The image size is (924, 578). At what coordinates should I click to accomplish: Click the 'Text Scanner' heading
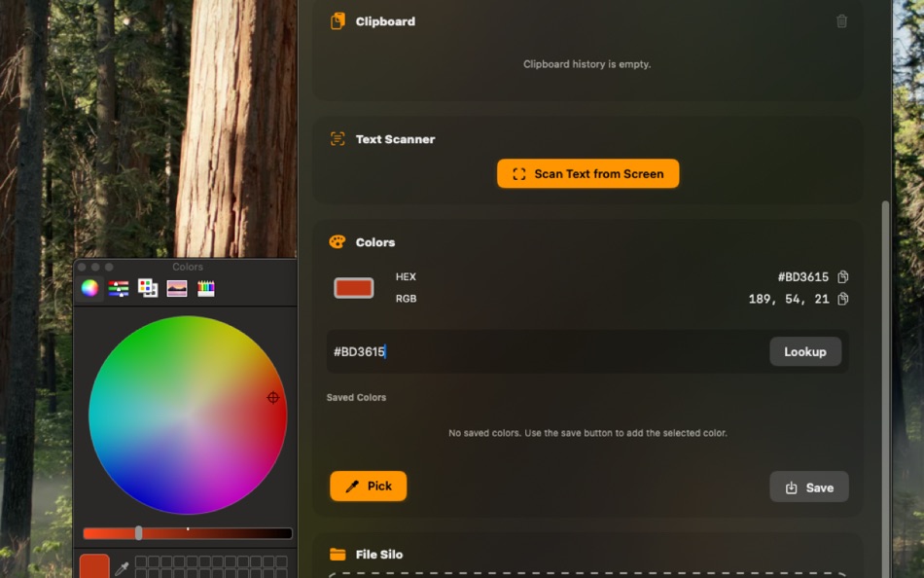point(395,139)
